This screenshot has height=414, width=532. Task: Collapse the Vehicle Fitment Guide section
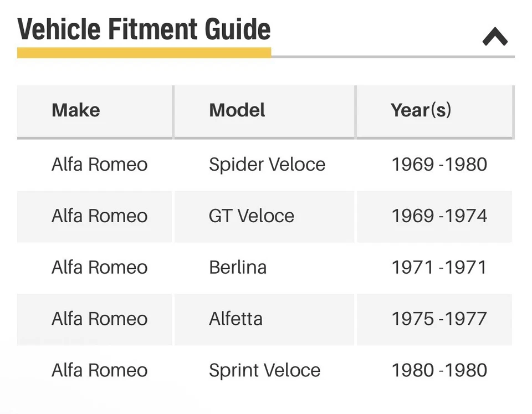495,36
